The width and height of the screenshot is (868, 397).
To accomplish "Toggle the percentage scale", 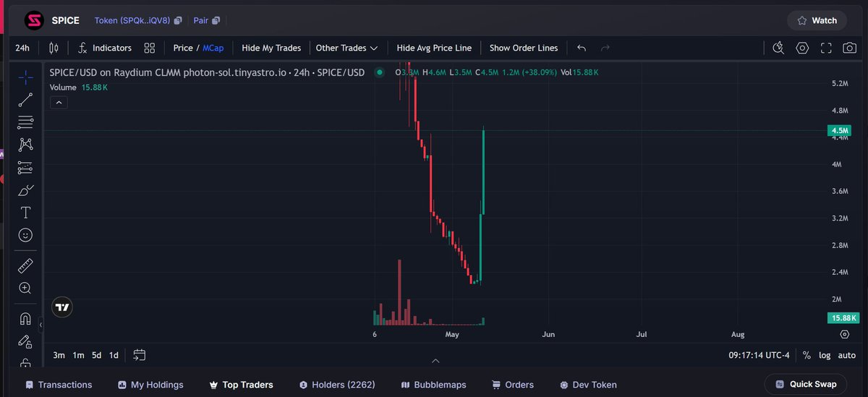I will point(807,355).
